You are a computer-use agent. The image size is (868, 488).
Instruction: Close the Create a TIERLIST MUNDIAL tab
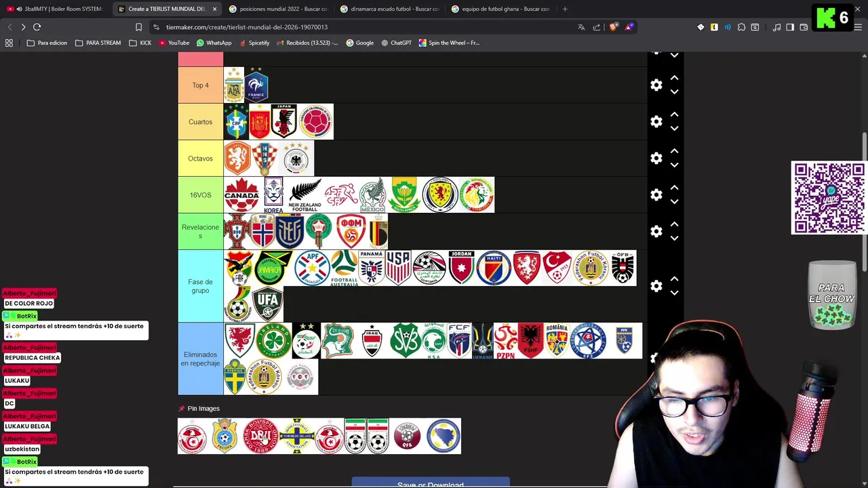coord(214,9)
